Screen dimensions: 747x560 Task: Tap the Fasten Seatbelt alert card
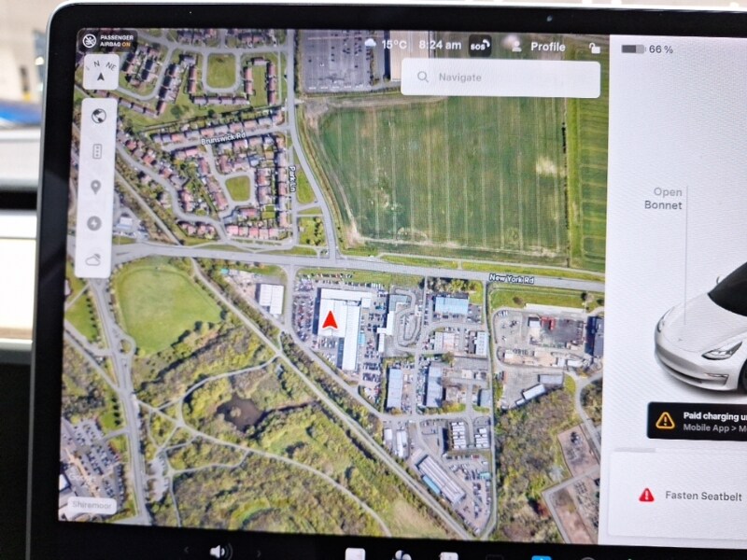click(679, 496)
